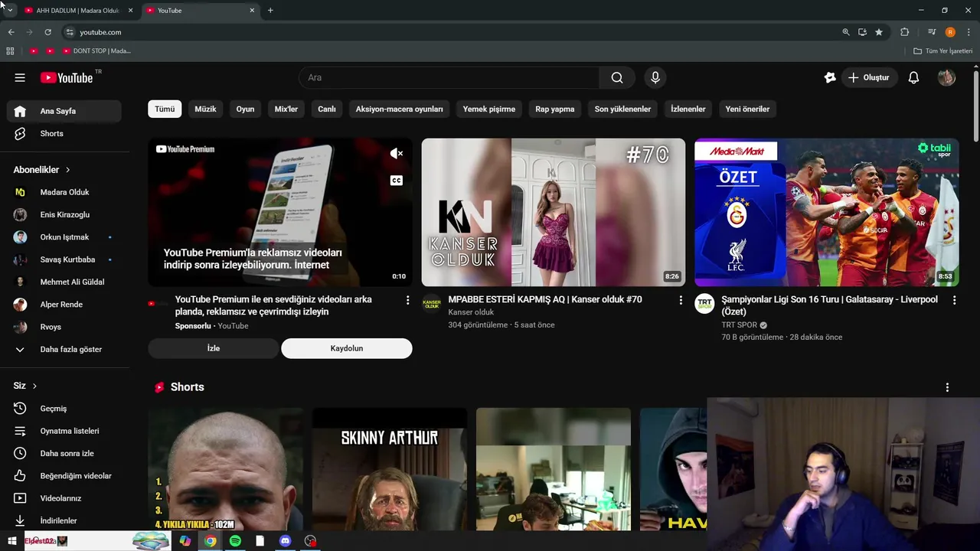Open options menu for Kanser olduk video
980x551 pixels.
click(x=681, y=301)
